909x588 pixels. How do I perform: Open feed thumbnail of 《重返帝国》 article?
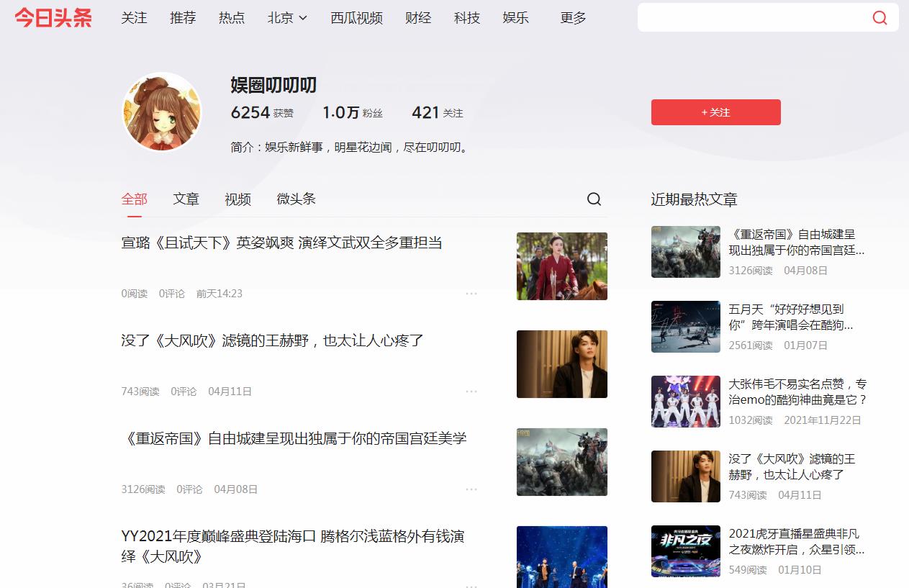click(562, 462)
